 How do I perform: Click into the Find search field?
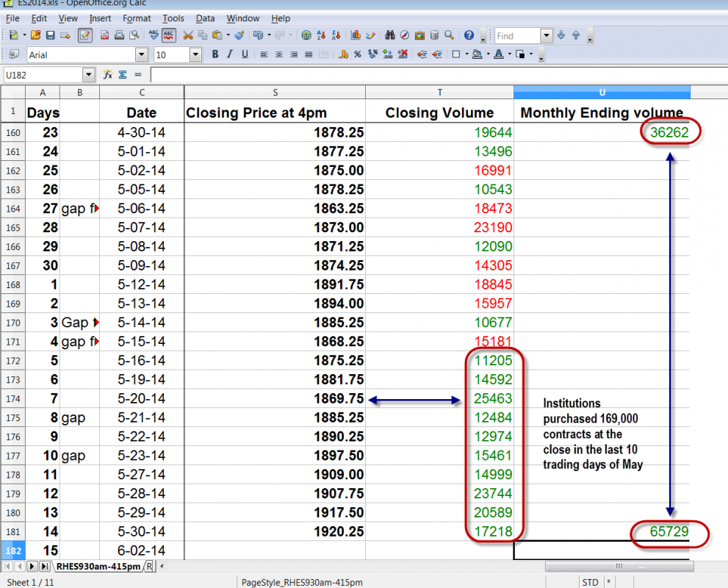pyautogui.click(x=516, y=35)
